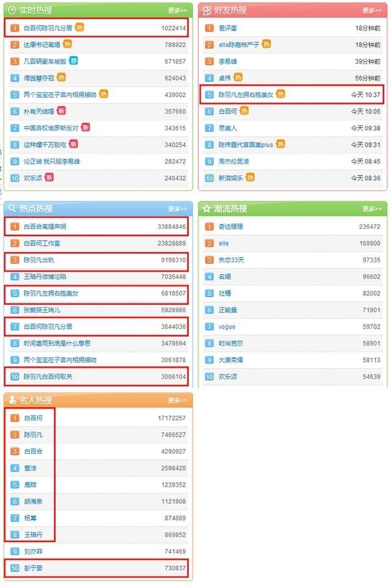Click the 热 badge beside 陈伟霆代言国美plus
Image resolution: width=391 pixels, height=588 pixels.
[x=280, y=144]
